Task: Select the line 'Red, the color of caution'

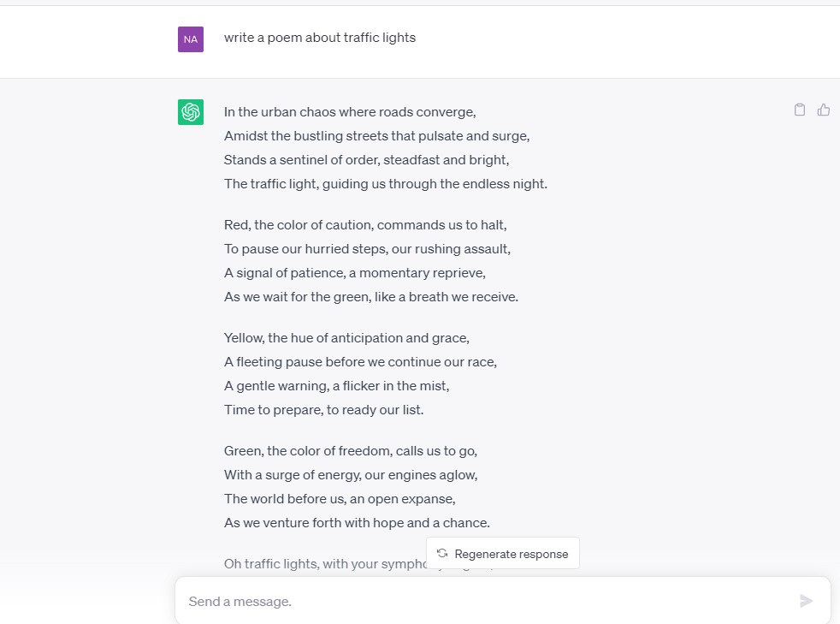Action: coord(365,224)
